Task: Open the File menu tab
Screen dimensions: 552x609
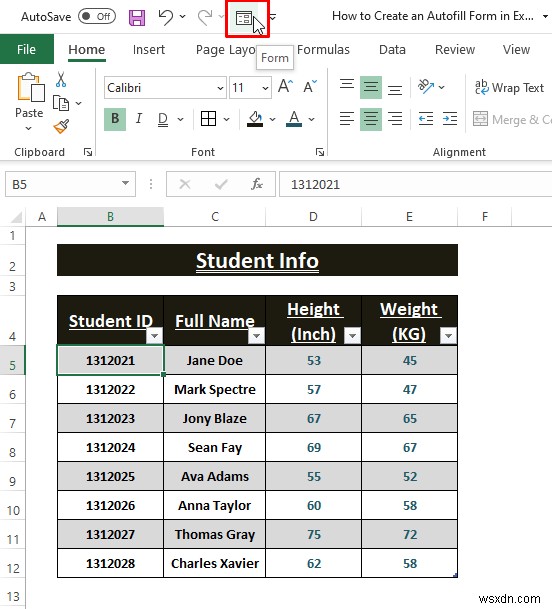Action: pos(26,49)
